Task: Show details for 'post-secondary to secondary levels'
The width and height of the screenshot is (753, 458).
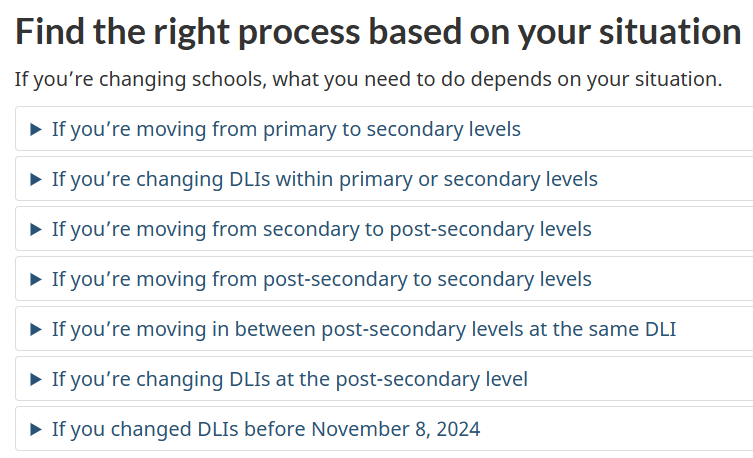Action: coord(321,279)
